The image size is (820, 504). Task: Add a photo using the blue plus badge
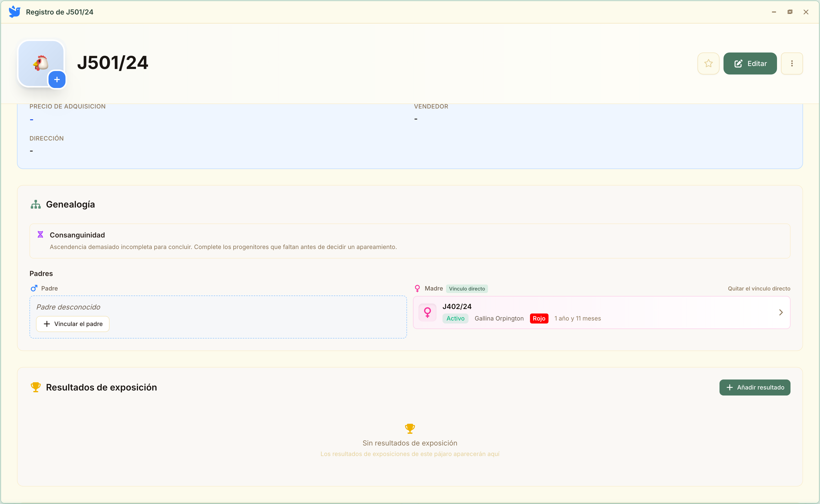click(57, 80)
